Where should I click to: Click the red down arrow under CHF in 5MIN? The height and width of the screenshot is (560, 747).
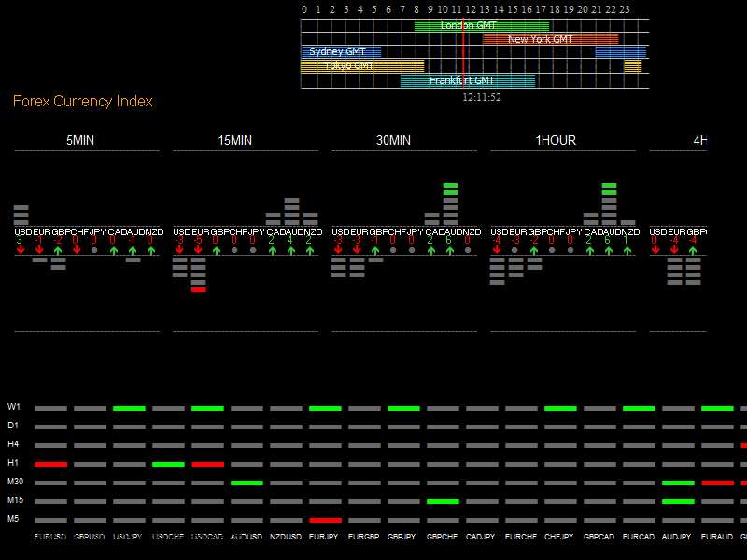[77, 250]
